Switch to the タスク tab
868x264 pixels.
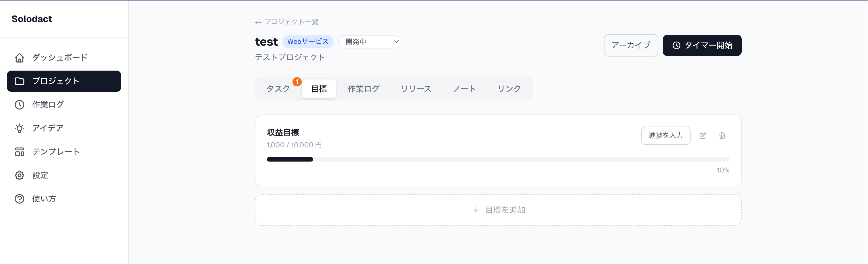278,89
